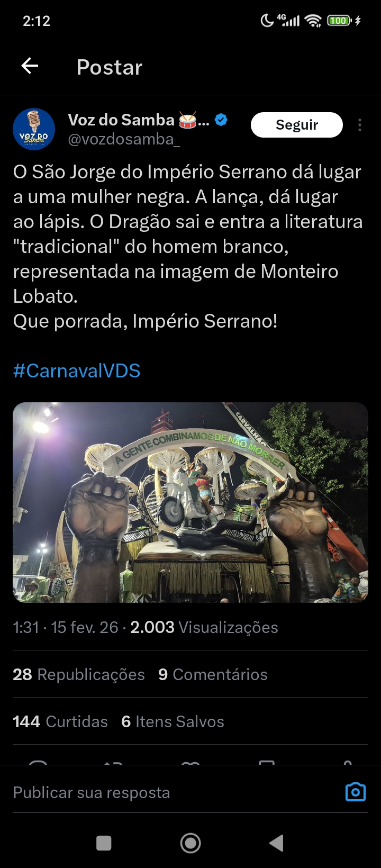View the 9 Comentários count

click(x=213, y=674)
